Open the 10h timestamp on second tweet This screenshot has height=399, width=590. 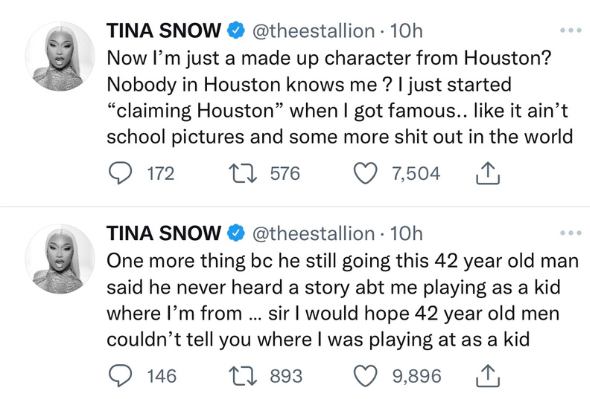click(406, 233)
